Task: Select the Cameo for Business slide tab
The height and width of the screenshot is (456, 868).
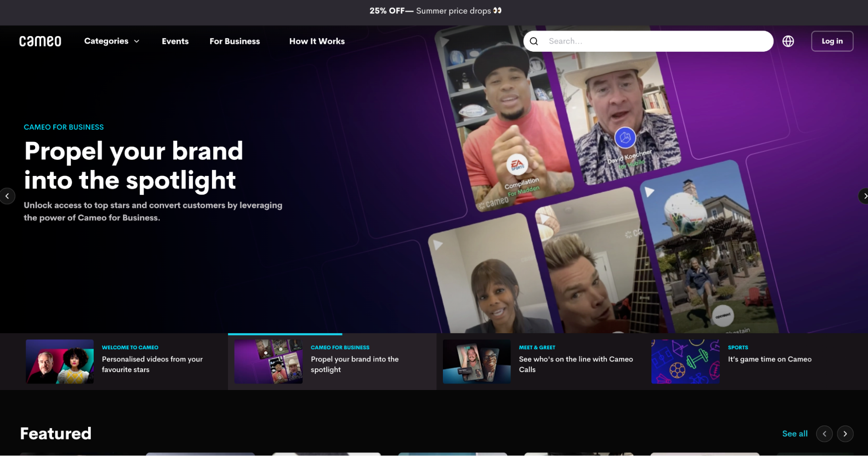Action: click(x=332, y=361)
